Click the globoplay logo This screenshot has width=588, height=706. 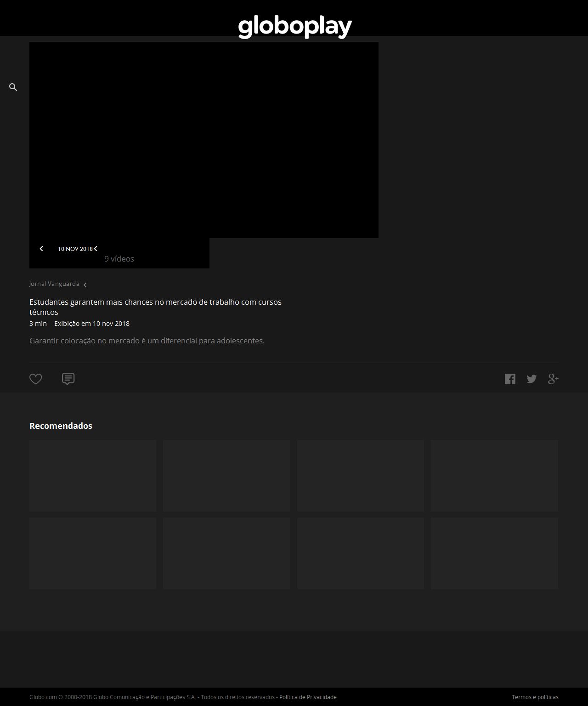click(294, 27)
